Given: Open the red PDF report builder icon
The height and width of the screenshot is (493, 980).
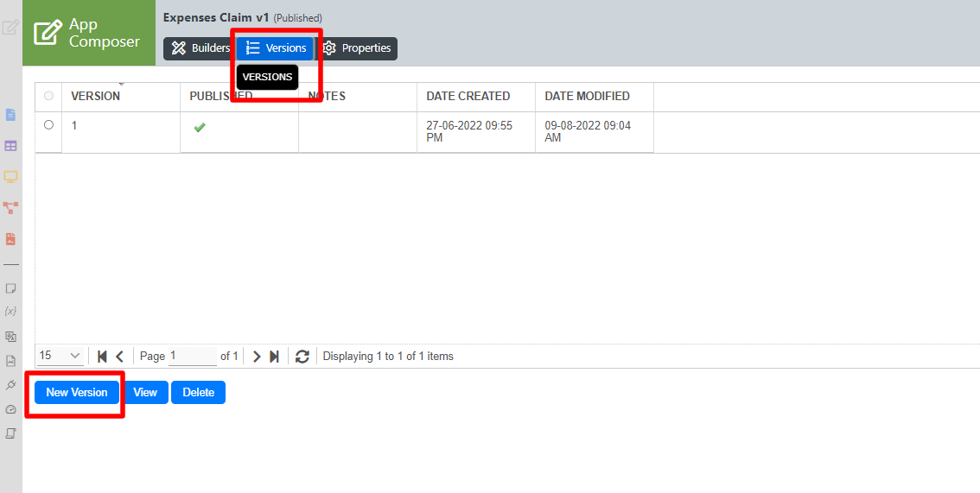Looking at the screenshot, I should click(10, 239).
